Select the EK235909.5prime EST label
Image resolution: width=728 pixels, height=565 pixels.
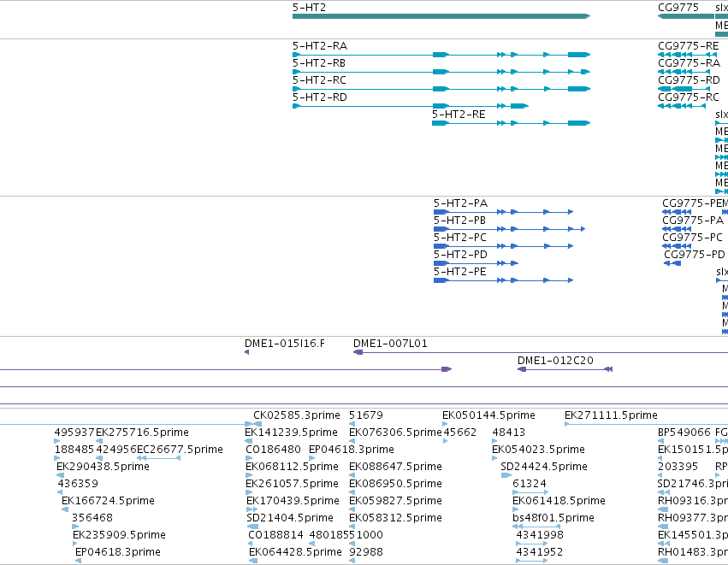(x=119, y=536)
